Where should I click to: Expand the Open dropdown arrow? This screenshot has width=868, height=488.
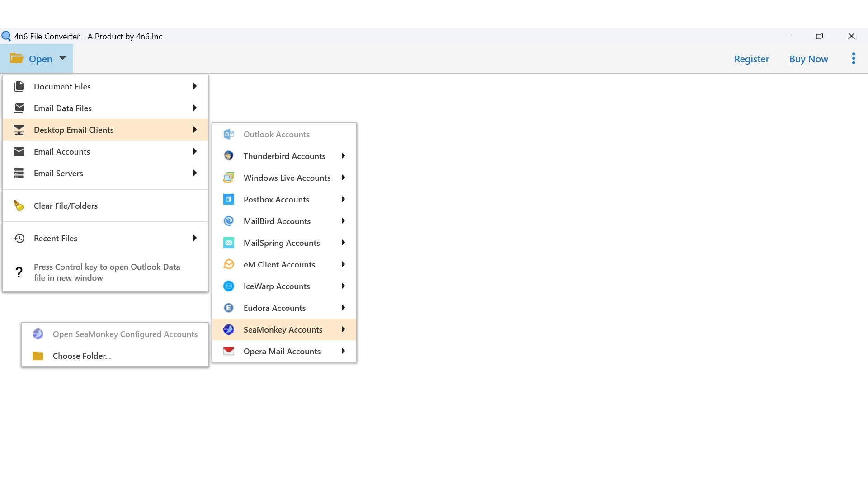(63, 58)
